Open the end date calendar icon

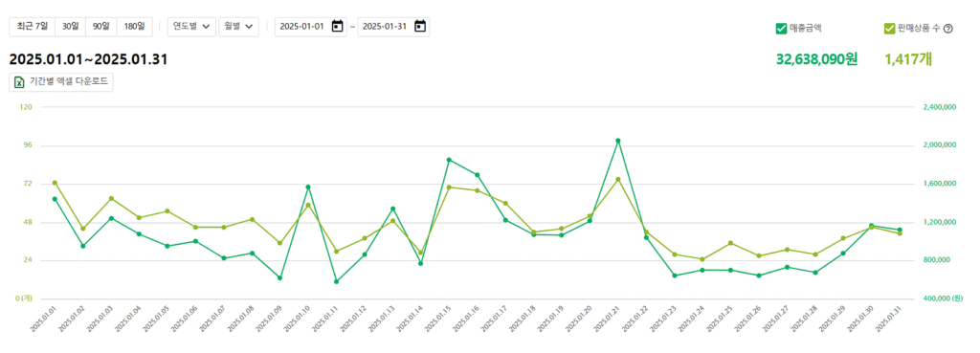421,26
